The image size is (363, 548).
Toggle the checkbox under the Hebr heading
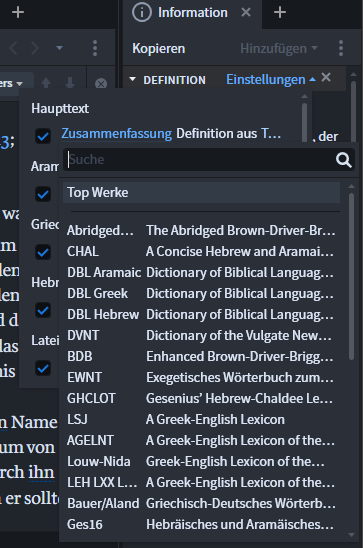pyautogui.click(x=43, y=310)
